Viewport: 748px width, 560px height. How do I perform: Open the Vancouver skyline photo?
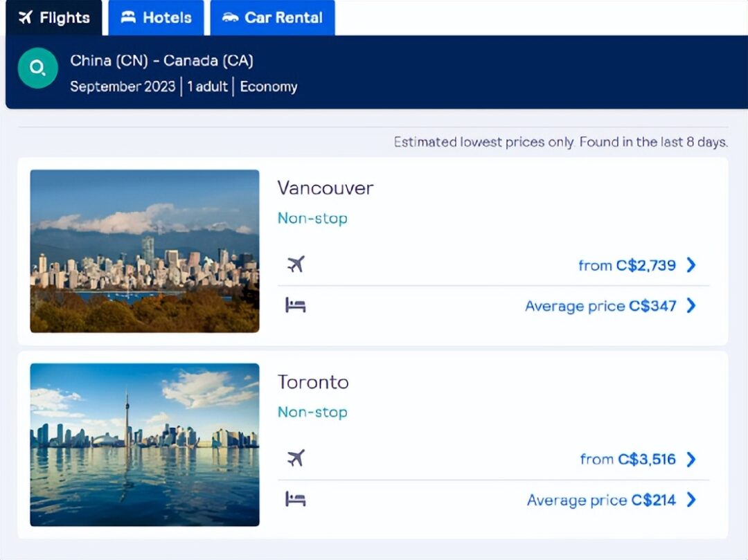pos(145,251)
